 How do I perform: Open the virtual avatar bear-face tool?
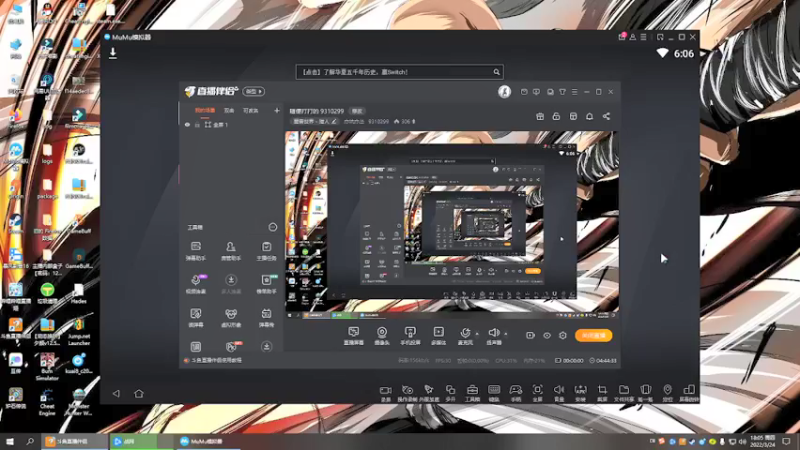tap(231, 318)
